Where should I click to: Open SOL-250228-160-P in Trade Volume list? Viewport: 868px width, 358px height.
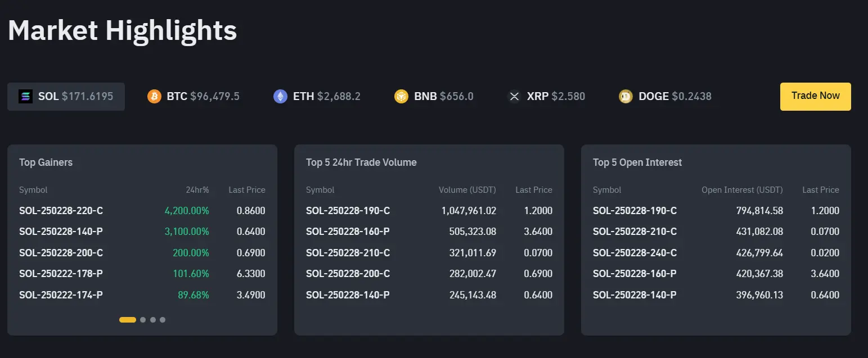click(x=348, y=232)
